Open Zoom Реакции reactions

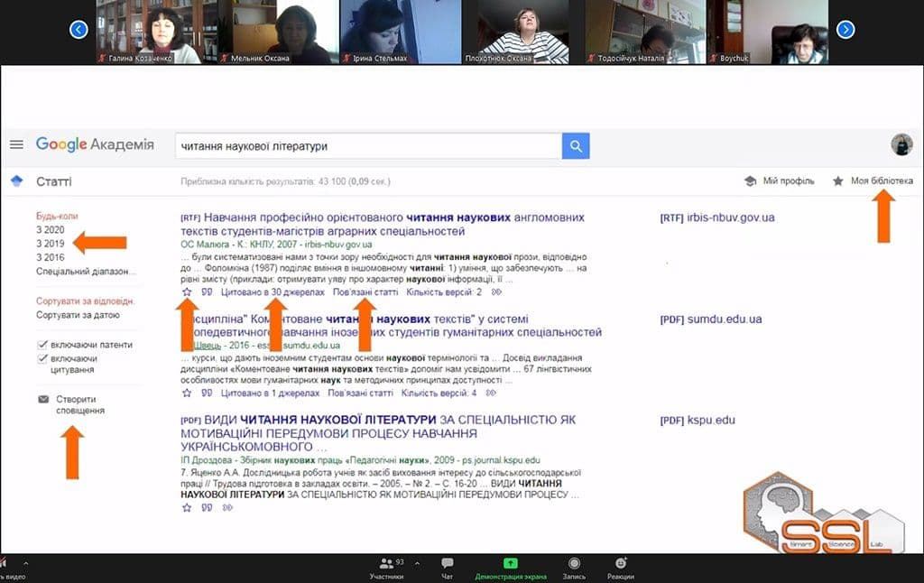621,569
